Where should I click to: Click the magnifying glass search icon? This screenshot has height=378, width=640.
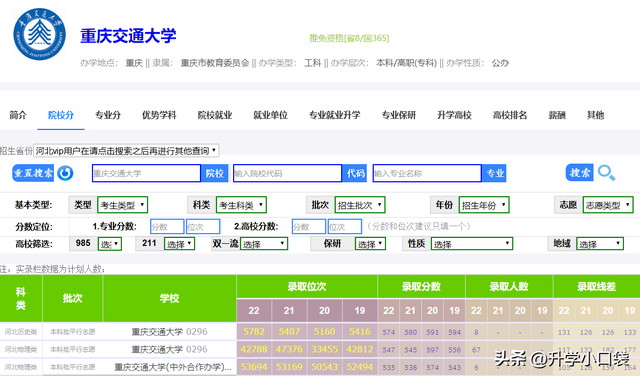tap(606, 172)
